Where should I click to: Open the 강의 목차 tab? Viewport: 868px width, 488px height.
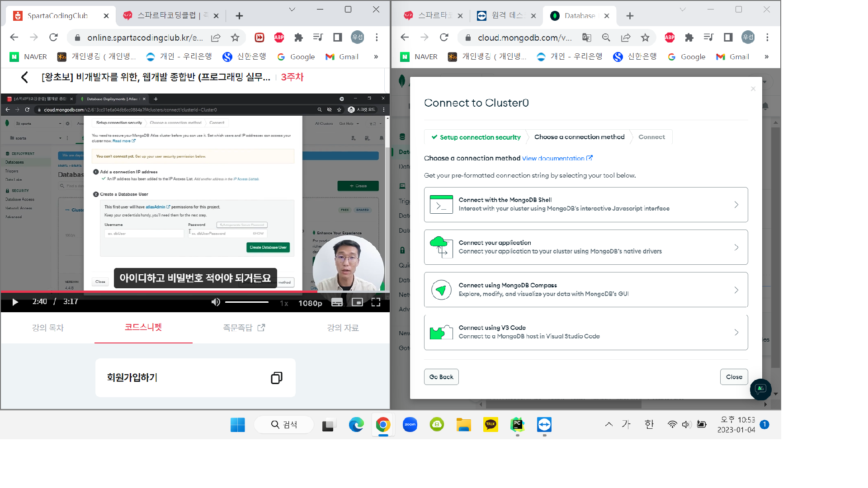[x=48, y=328]
